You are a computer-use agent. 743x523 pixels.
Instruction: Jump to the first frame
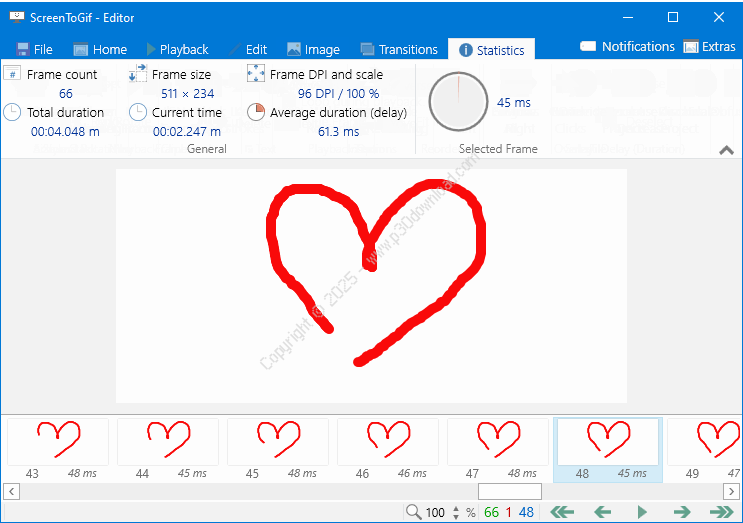pyautogui.click(x=562, y=512)
